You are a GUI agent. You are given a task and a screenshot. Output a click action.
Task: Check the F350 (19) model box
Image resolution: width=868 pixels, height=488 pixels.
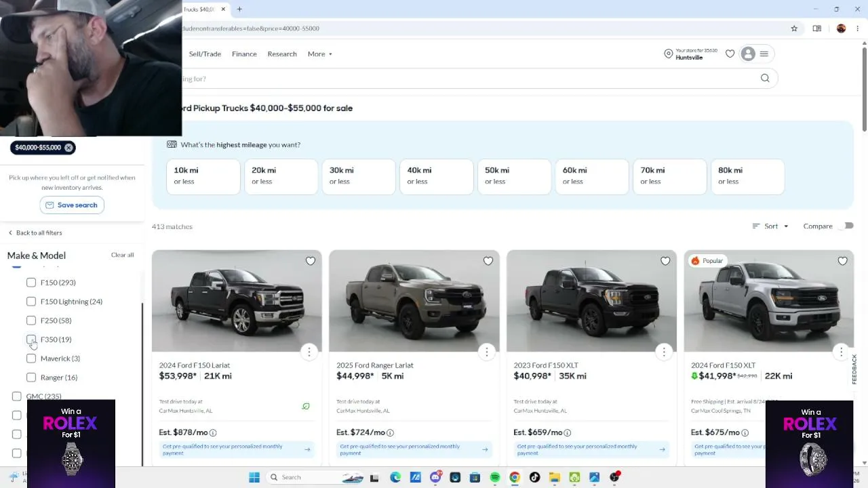coord(31,340)
